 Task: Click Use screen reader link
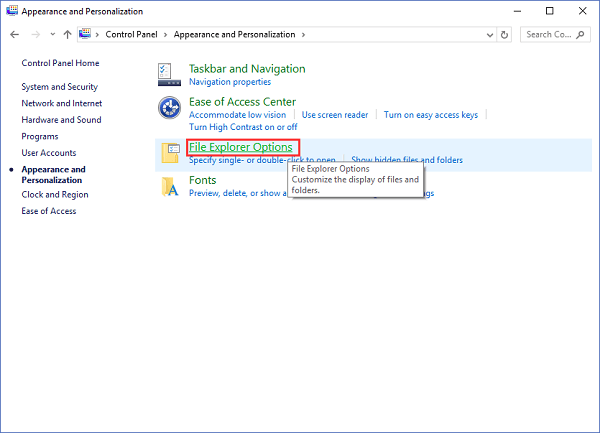pos(335,115)
